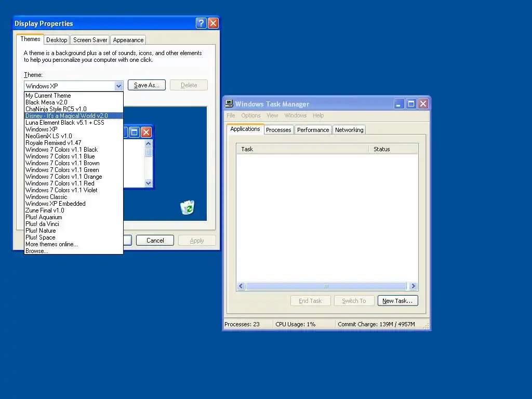Choose Windows Classic theme
532x399 pixels.
(x=74, y=197)
